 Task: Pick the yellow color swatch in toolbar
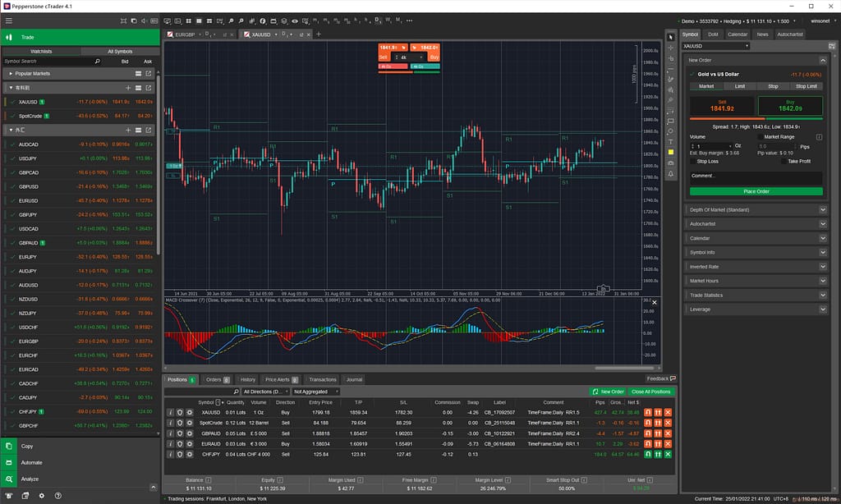[671, 153]
